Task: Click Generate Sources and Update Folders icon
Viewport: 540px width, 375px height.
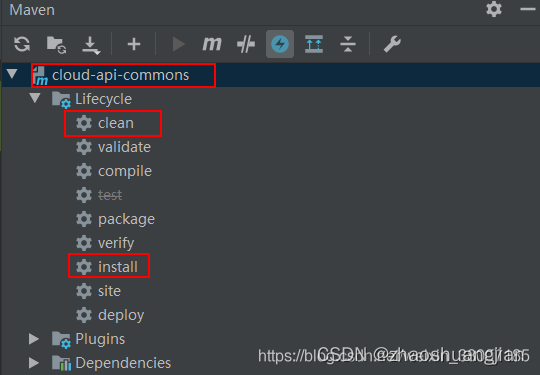Action: [56, 44]
